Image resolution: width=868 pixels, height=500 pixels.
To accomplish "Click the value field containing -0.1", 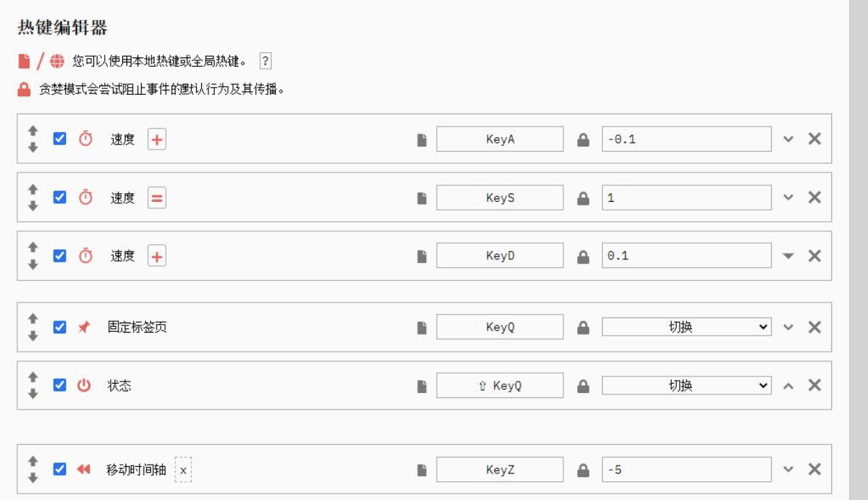I will tap(686, 139).
